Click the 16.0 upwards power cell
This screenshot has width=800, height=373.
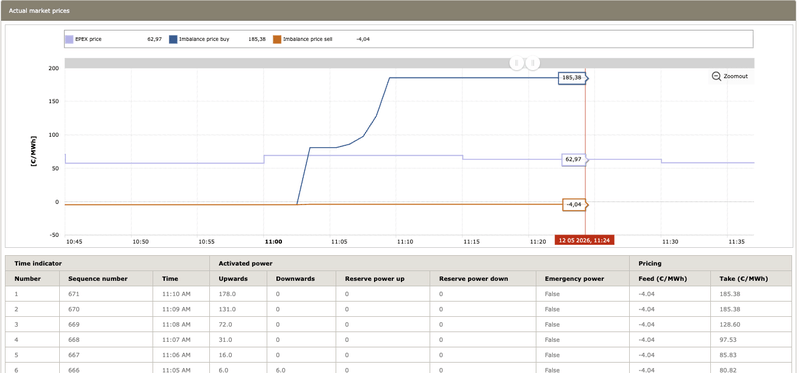click(238, 355)
